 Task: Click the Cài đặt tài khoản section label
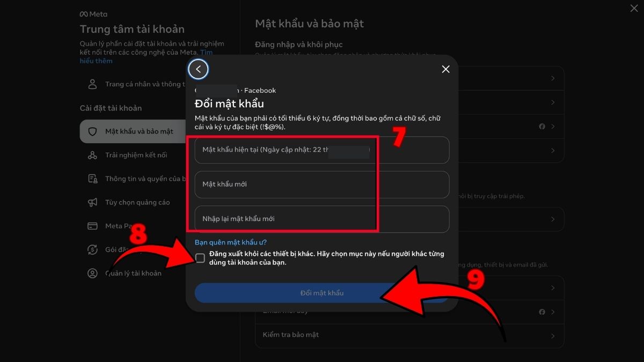(x=111, y=108)
